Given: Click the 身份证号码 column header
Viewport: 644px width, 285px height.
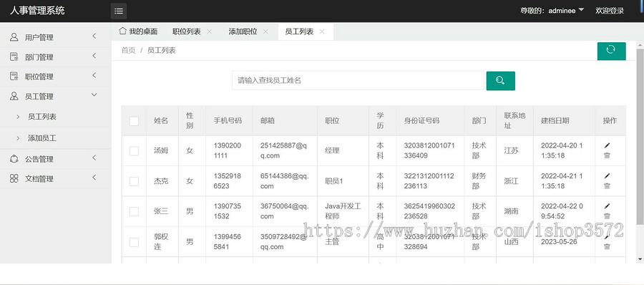Looking at the screenshot, I should (x=421, y=121).
